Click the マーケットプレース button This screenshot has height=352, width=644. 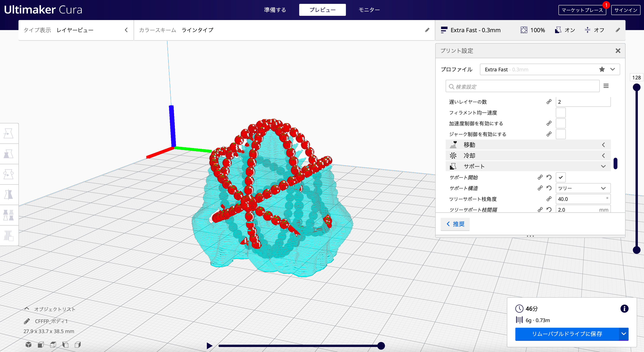click(x=582, y=10)
